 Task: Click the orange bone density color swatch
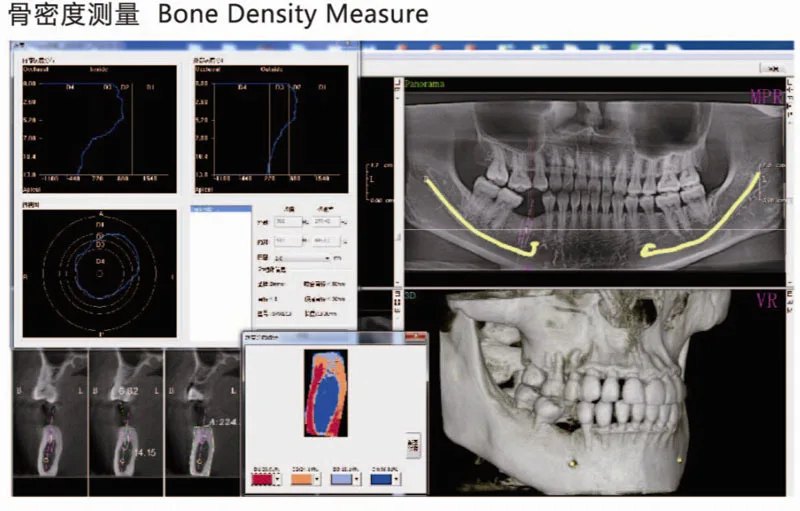click(x=301, y=479)
